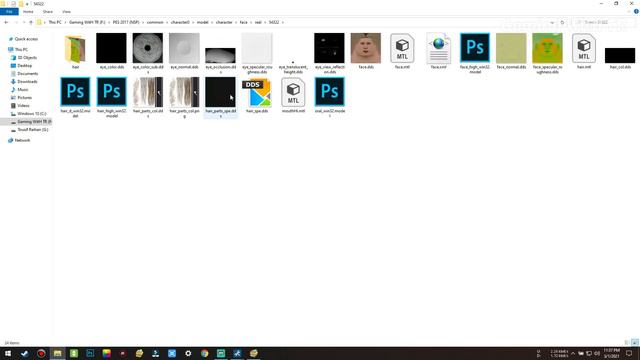Open File Explorer taskbar button

[x=57, y=353]
